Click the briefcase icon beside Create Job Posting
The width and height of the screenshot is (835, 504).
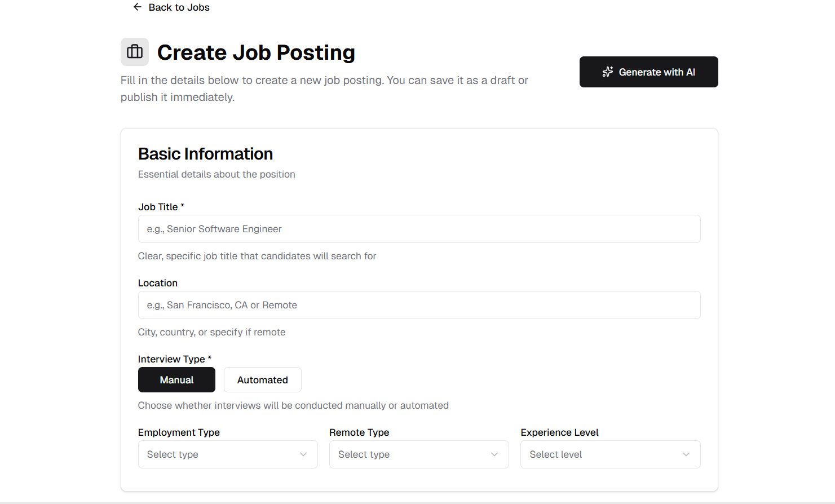point(134,51)
